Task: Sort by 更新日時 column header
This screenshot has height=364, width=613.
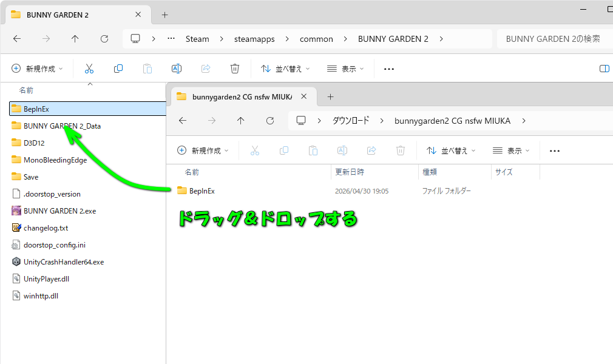Action: 350,172
